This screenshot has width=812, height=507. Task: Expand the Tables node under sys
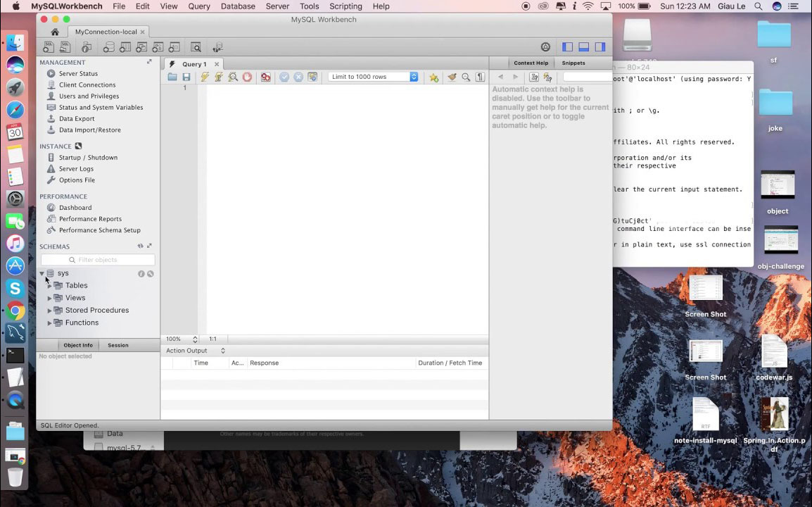50,286
